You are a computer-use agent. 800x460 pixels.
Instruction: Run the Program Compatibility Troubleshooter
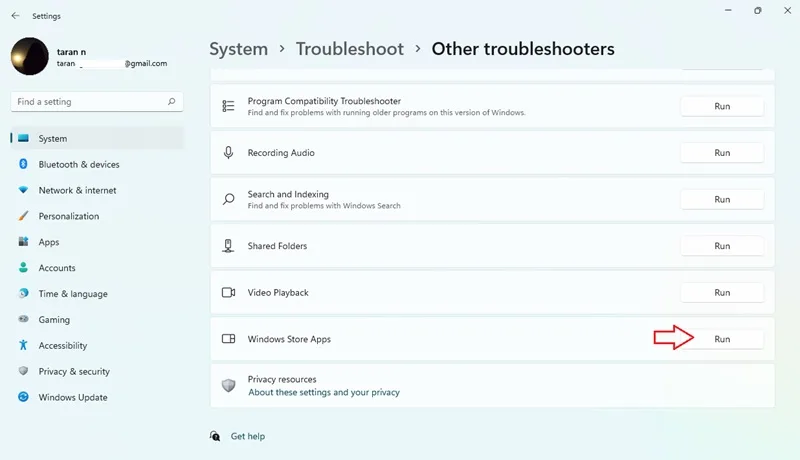(x=722, y=106)
